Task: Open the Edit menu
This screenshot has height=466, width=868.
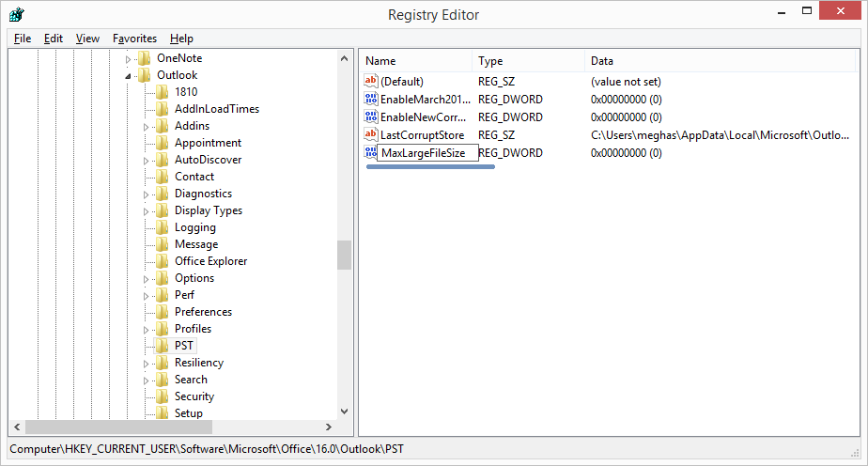Action: (54, 39)
